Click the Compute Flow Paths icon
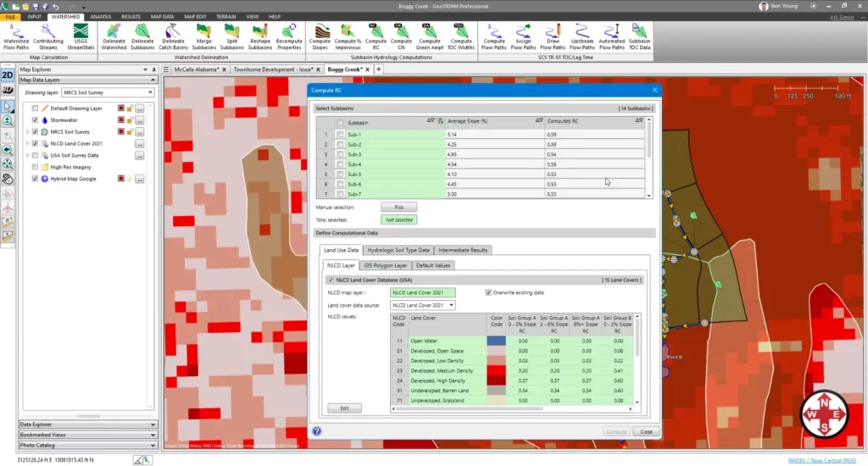The image size is (868, 466). 494,37
